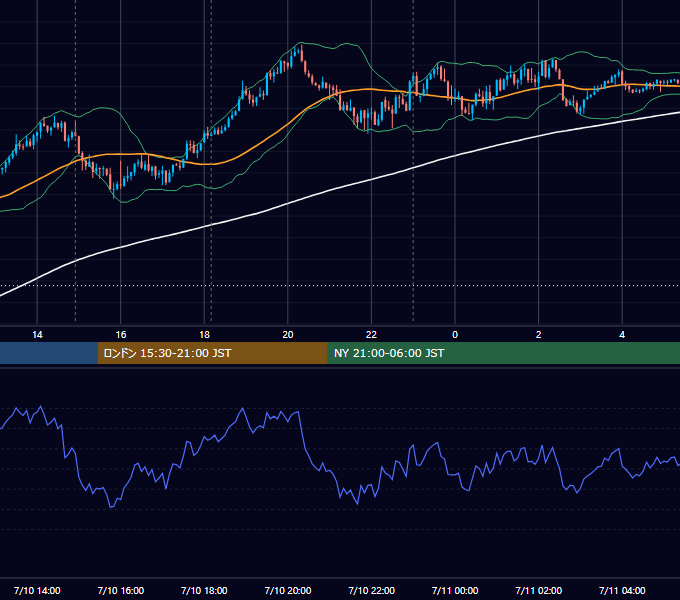Click hour label 18 on price chart axis

point(204,335)
